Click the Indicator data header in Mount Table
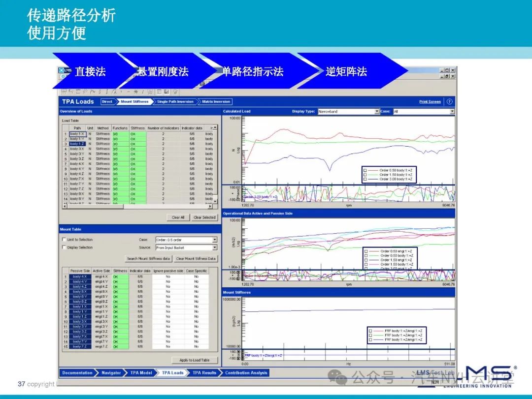Screen dimensions: 532x399 [x=140, y=271]
